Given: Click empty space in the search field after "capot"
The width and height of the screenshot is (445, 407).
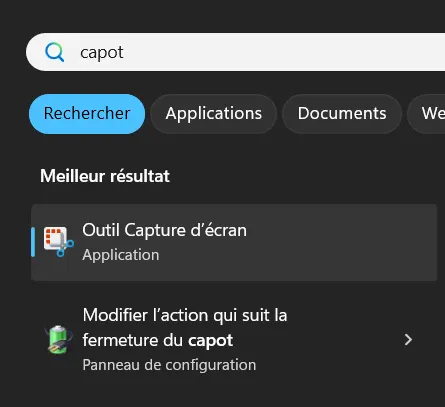Looking at the screenshot, I should (x=283, y=52).
